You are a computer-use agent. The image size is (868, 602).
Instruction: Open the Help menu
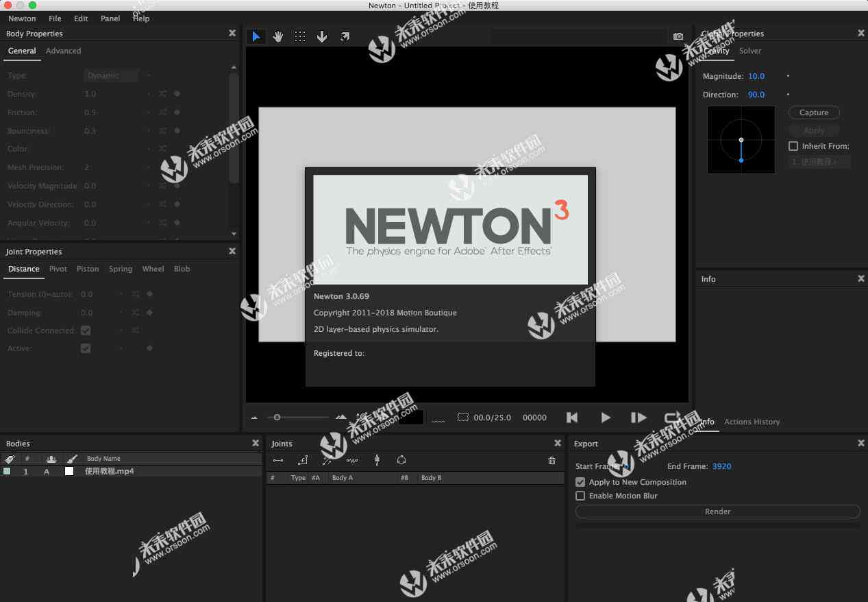click(141, 19)
